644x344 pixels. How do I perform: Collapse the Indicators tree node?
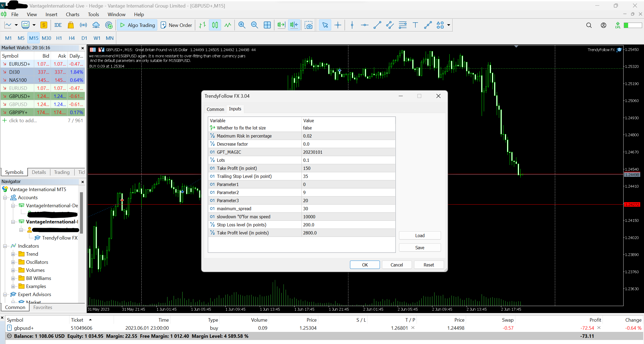tap(5, 246)
